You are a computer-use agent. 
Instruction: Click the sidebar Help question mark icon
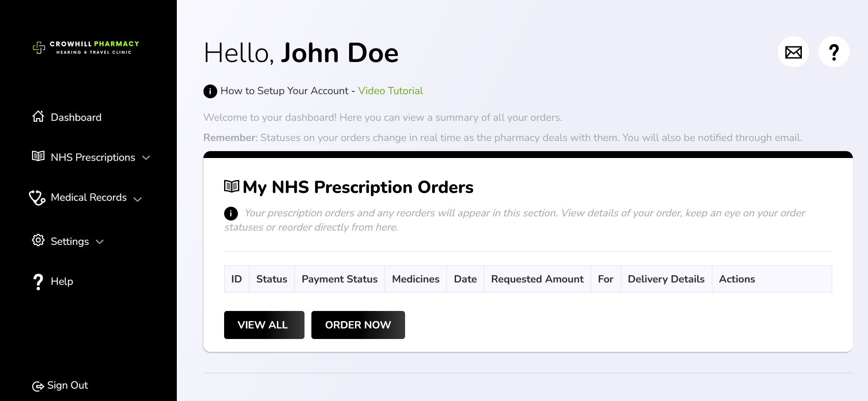pyautogui.click(x=38, y=281)
